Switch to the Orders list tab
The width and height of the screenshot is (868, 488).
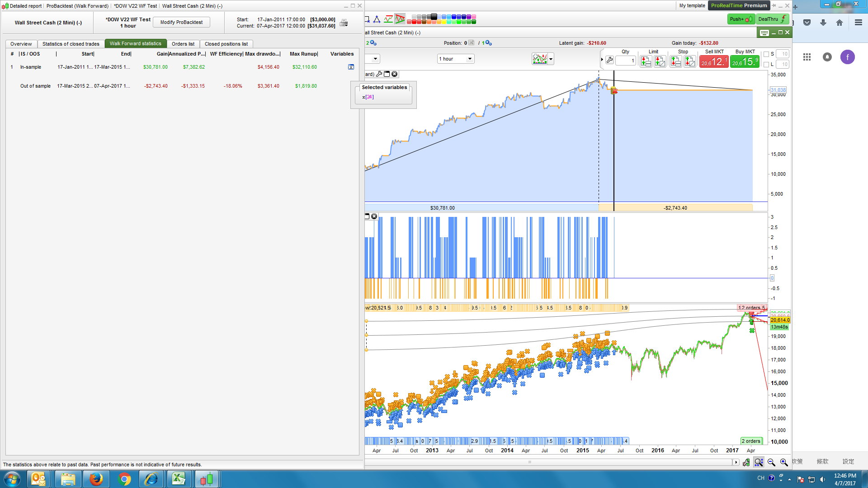[x=183, y=44]
